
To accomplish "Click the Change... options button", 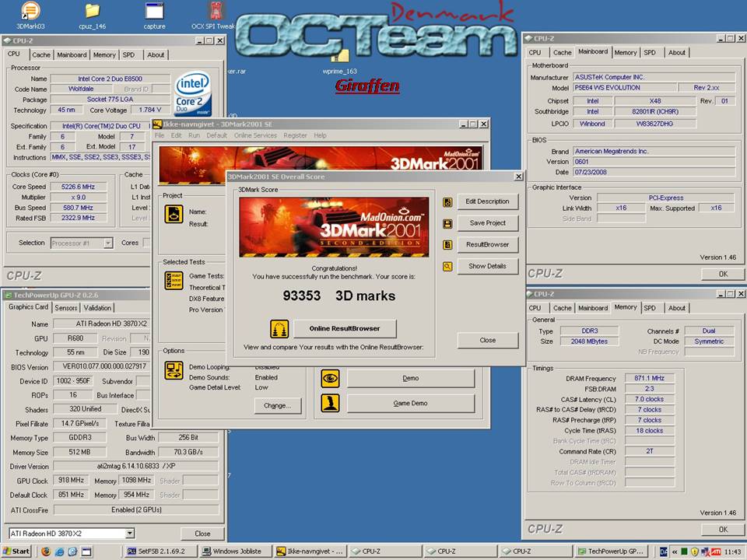I will point(277,406).
